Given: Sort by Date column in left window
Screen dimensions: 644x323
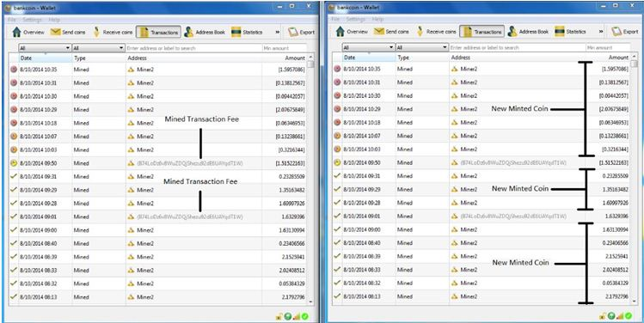Looking at the screenshot, I should click(46, 58).
